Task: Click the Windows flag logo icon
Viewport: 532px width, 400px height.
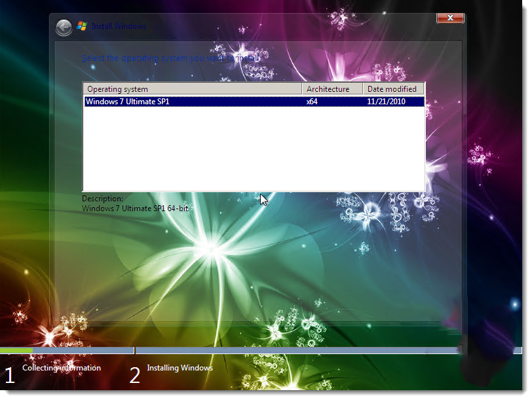Action: coord(82,26)
